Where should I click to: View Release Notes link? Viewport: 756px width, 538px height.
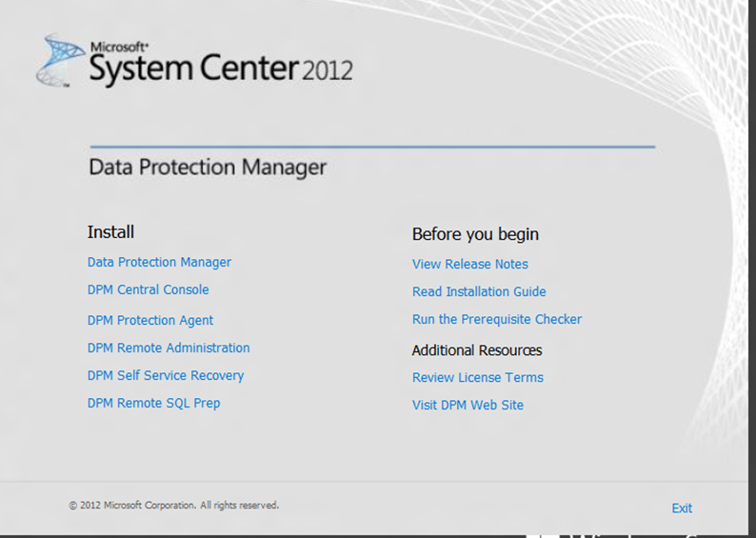tap(470, 264)
